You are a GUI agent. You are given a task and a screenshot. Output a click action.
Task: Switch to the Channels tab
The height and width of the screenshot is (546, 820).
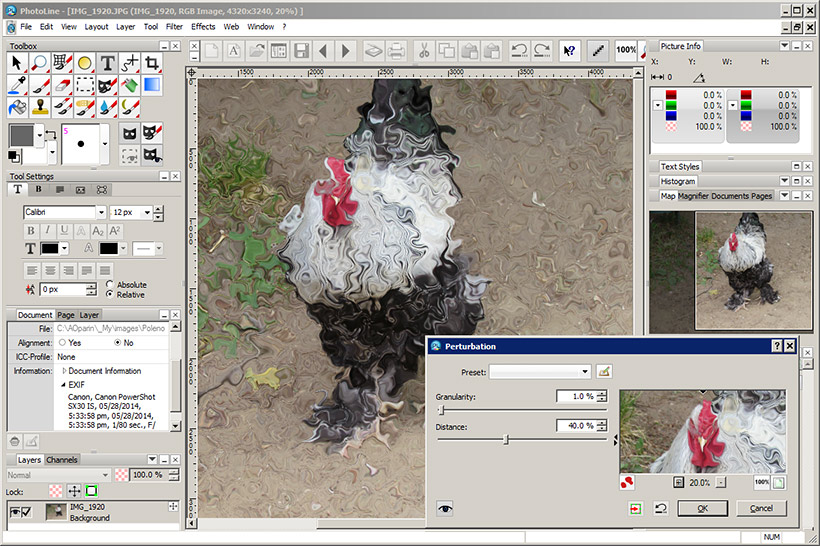[x=62, y=460]
